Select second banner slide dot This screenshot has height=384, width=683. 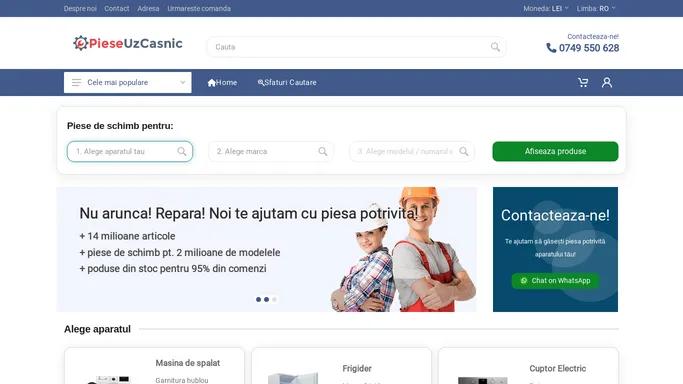[266, 300]
